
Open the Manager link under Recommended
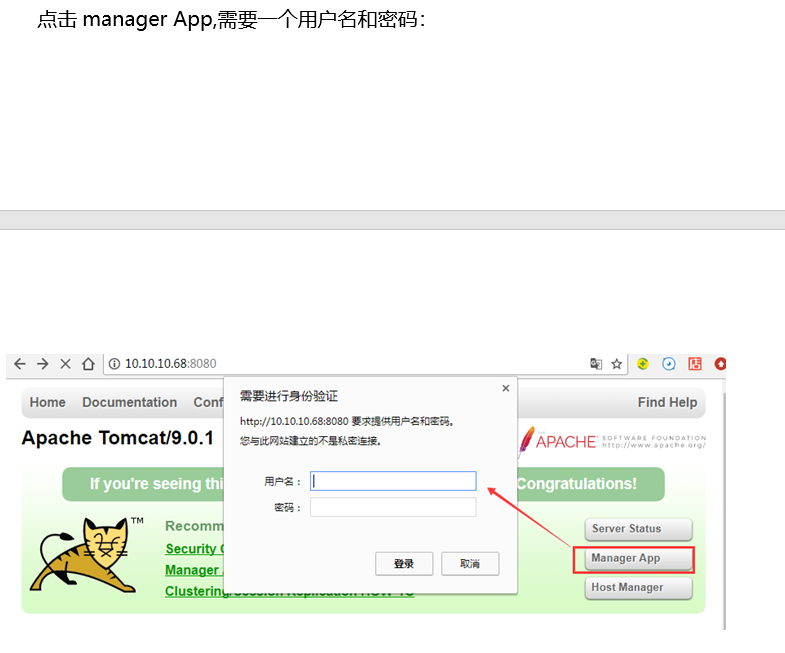pyautogui.click(x=194, y=570)
